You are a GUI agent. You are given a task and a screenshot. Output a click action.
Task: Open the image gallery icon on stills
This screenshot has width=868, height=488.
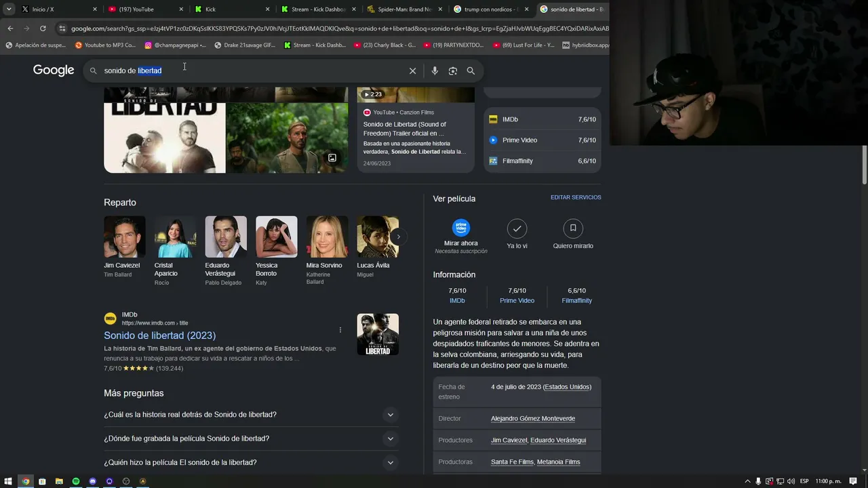(332, 158)
